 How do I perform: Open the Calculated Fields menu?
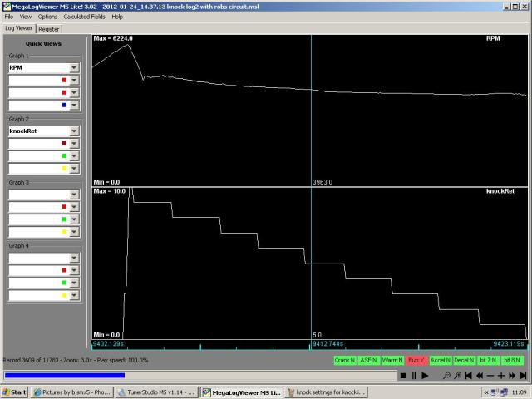[x=84, y=17]
